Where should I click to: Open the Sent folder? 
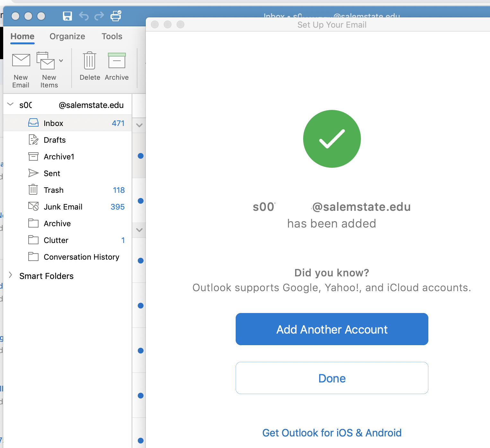[x=67, y=173]
